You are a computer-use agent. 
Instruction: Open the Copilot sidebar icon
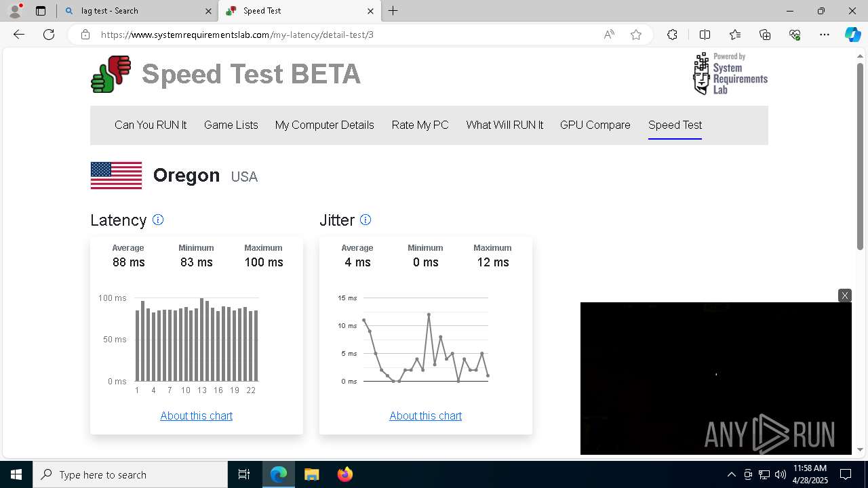(852, 35)
